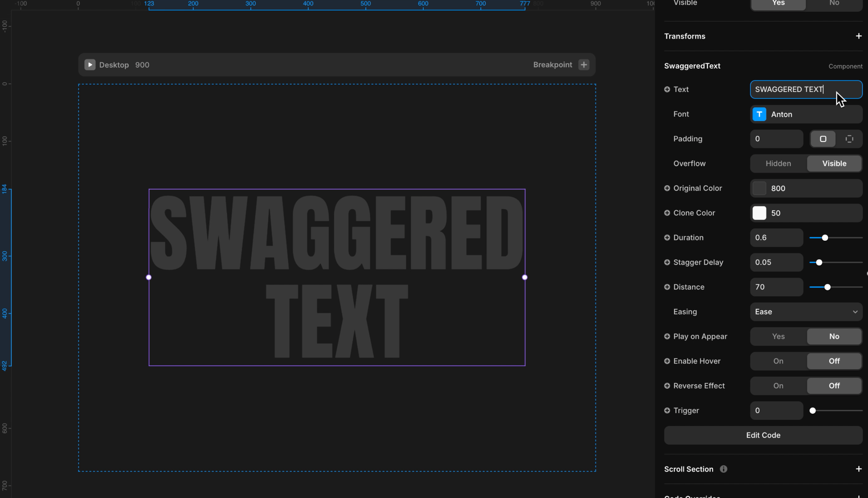Set Play on Appear to Yes
Image resolution: width=868 pixels, height=498 pixels.
(778, 336)
